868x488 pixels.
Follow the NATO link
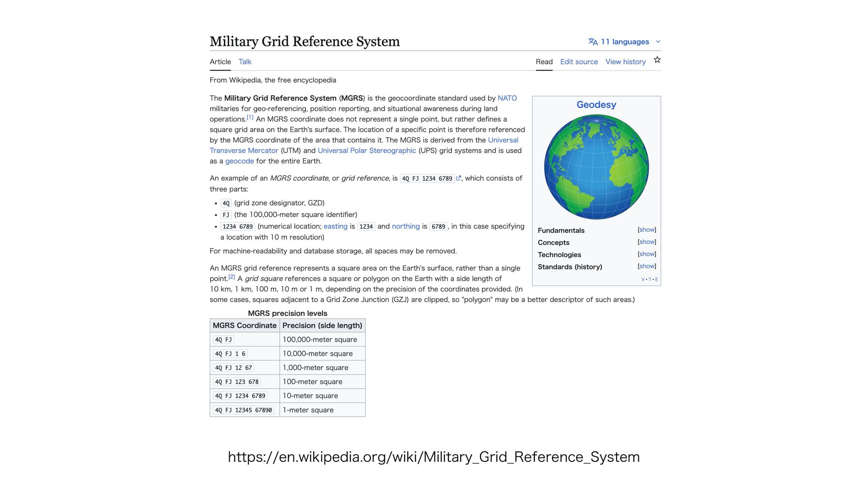pyautogui.click(x=507, y=98)
